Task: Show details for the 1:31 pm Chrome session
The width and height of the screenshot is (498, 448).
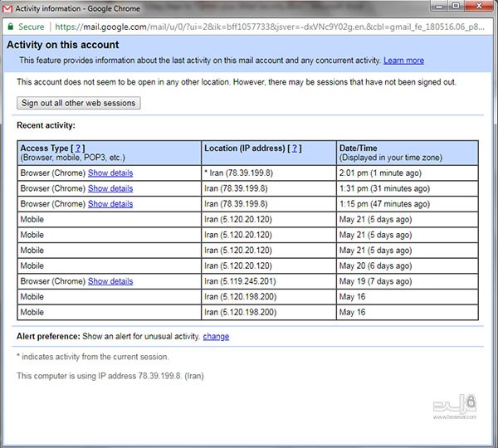Action: [x=110, y=188]
